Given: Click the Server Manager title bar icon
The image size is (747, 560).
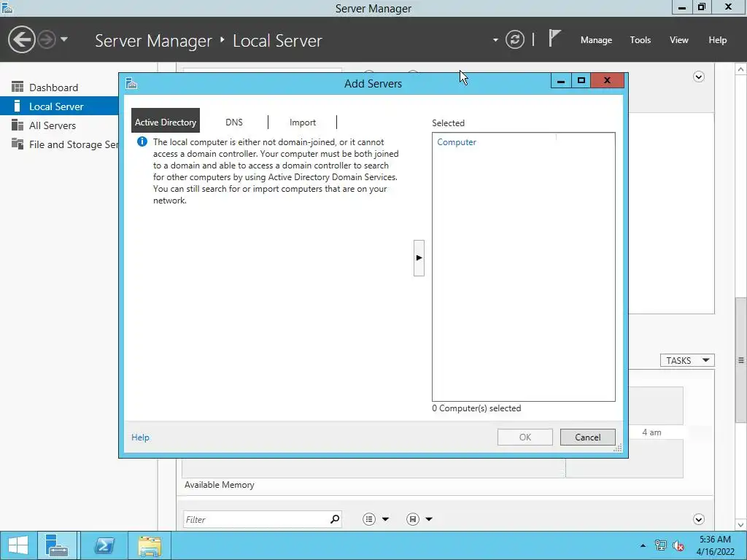Looking at the screenshot, I should coord(7,7).
